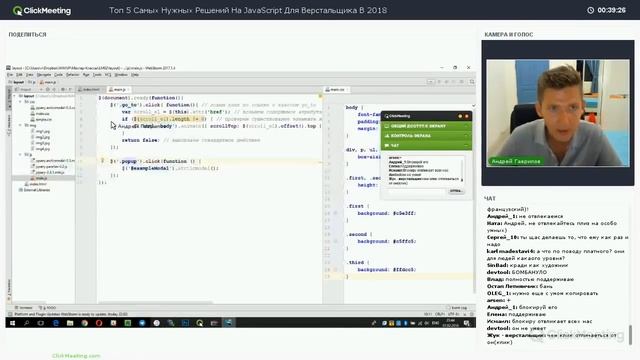Open the Help menu in WebStorm
The height and width of the screenshot is (360, 640).
pos(135,75)
